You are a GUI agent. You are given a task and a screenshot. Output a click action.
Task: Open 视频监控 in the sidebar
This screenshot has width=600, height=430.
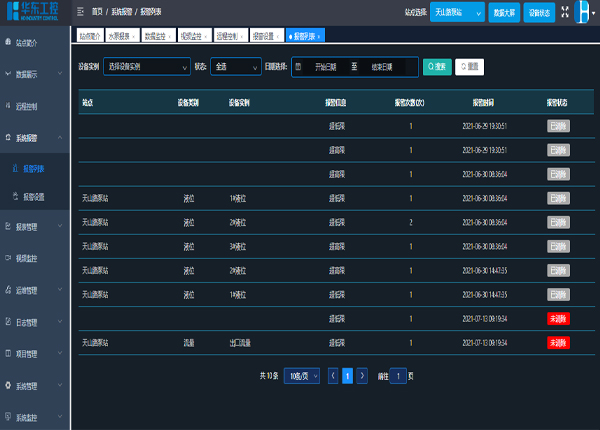tap(28, 258)
